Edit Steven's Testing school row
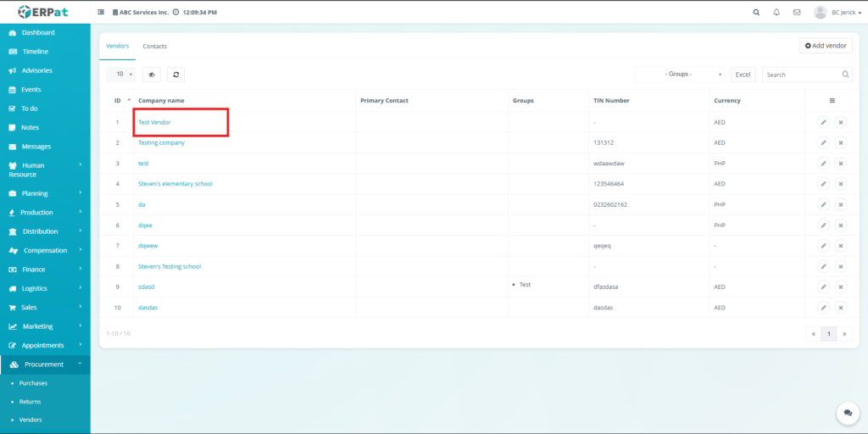The height and width of the screenshot is (434, 868). (x=823, y=267)
